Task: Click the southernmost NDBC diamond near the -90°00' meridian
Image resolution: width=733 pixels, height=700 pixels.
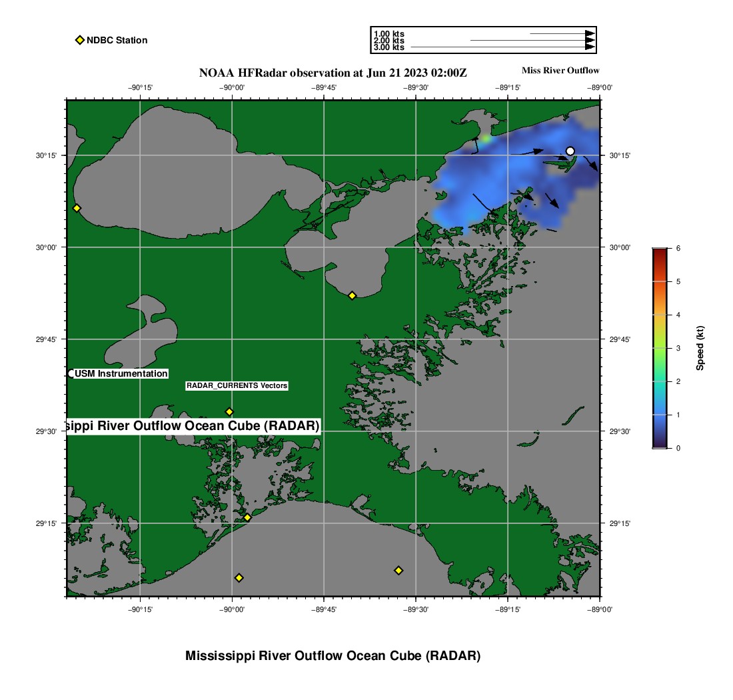Action: click(239, 577)
